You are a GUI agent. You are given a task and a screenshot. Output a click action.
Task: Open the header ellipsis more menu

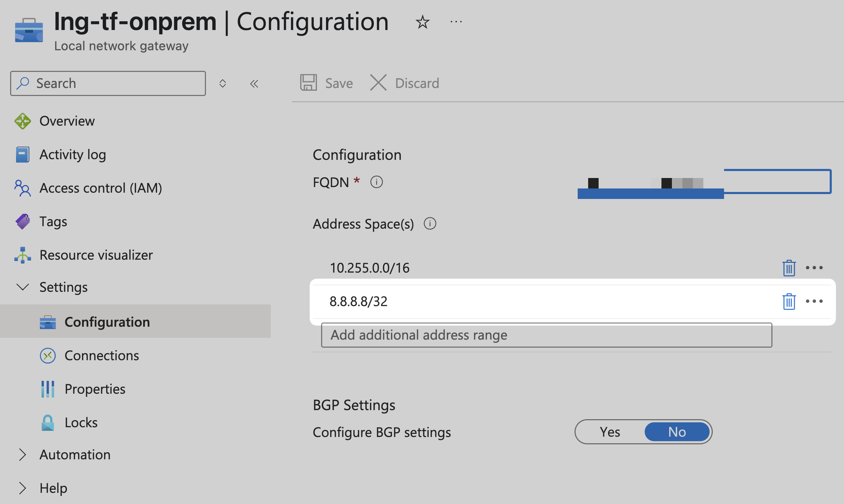456,22
